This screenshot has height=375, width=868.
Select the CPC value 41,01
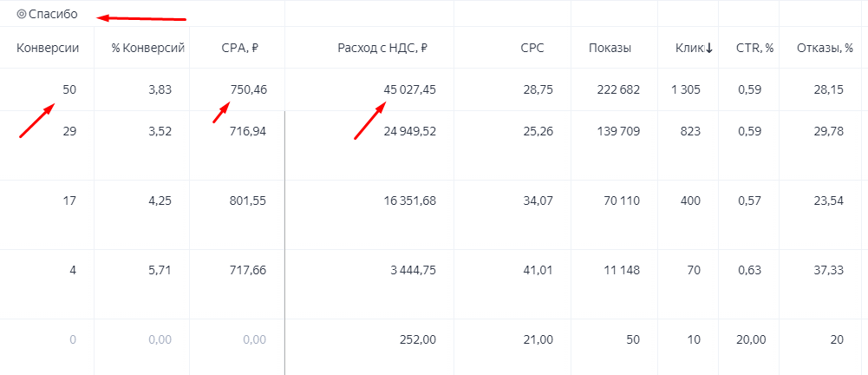tap(538, 271)
